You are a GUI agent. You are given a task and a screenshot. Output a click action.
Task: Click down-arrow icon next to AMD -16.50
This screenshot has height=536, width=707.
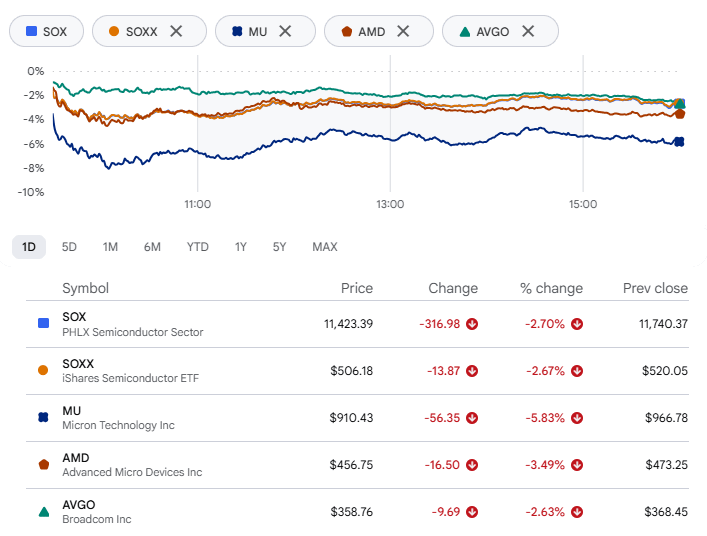(x=472, y=465)
